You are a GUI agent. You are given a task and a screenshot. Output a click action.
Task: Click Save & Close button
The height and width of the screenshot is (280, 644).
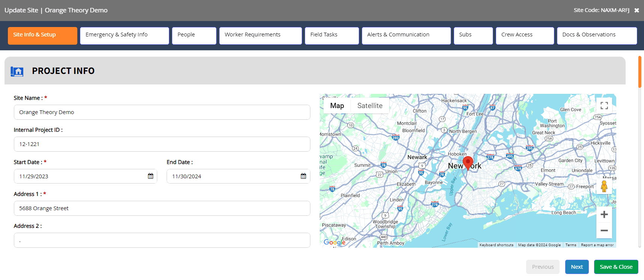[616, 267]
